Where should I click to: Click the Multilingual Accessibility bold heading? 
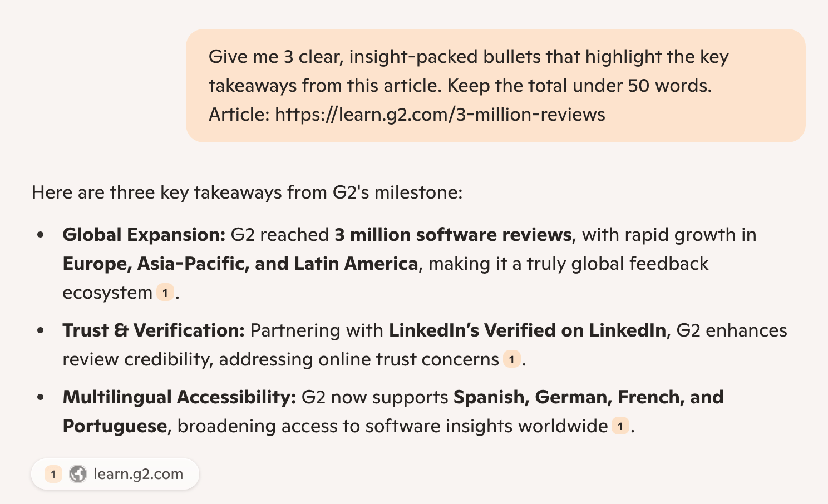pyautogui.click(x=179, y=397)
